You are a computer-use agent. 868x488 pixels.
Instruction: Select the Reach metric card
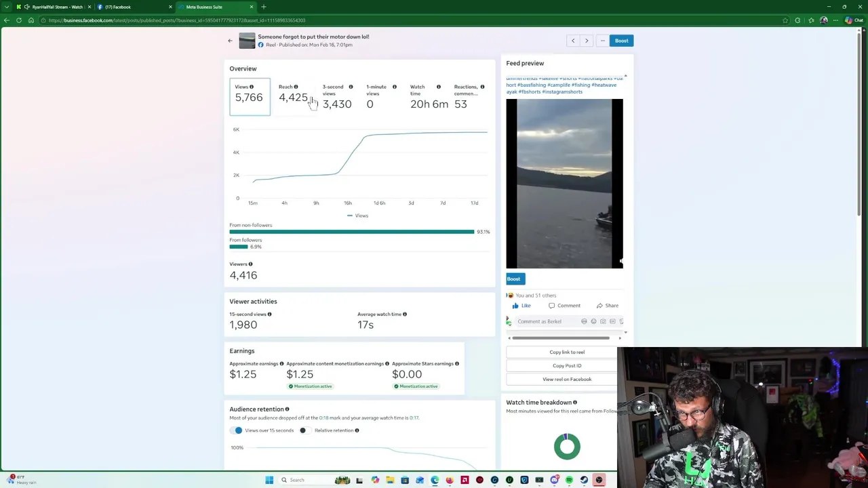[x=294, y=97]
